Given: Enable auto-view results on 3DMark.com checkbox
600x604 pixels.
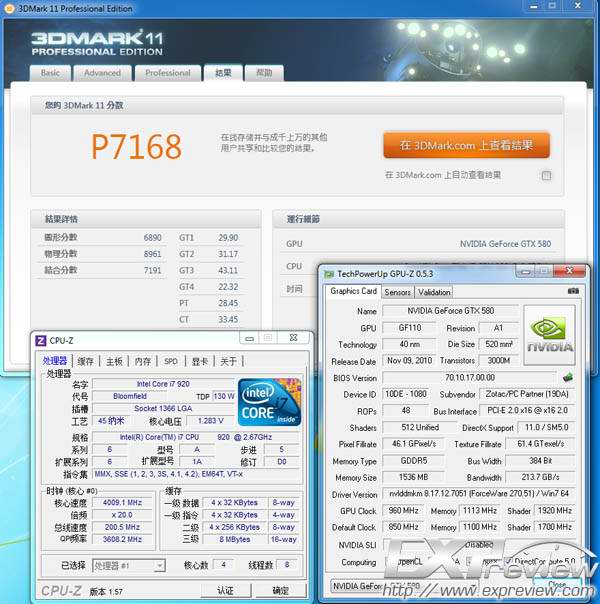Looking at the screenshot, I should 546,175.
